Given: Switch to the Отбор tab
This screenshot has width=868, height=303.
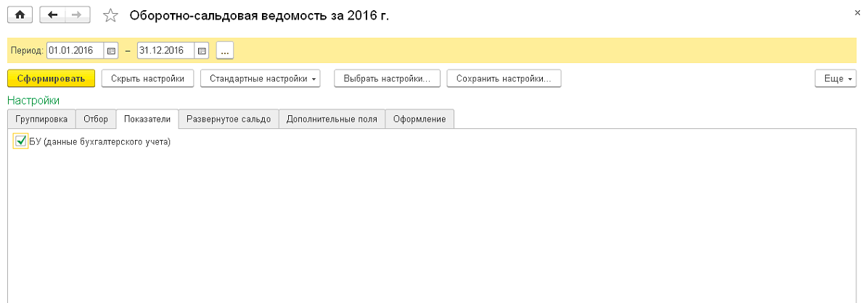Looking at the screenshot, I should pos(96,119).
